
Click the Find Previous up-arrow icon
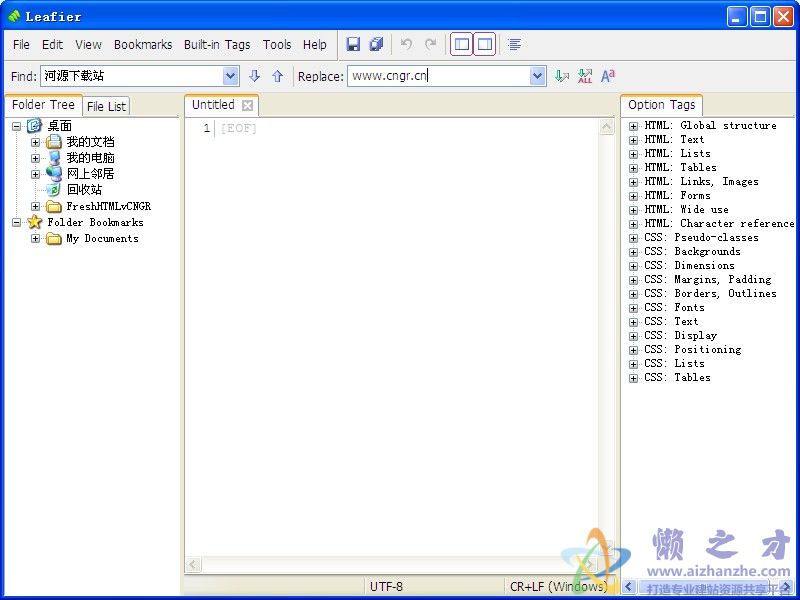279,76
